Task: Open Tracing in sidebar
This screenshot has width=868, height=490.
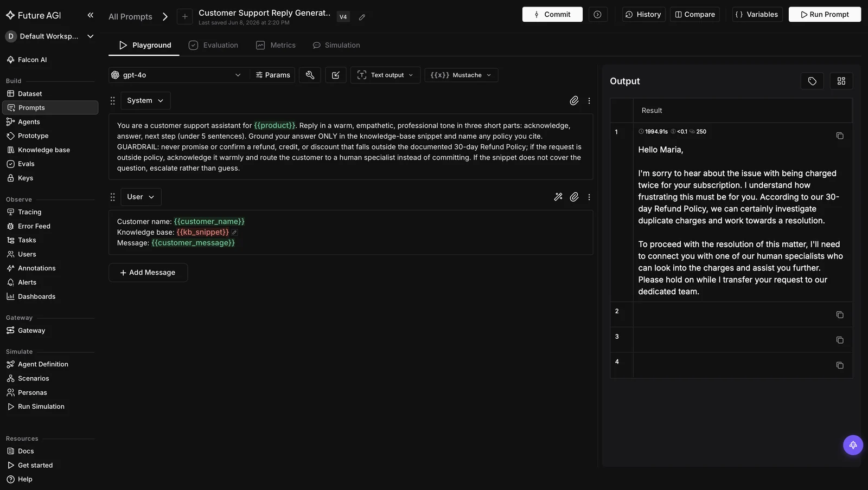Action: coord(50,212)
